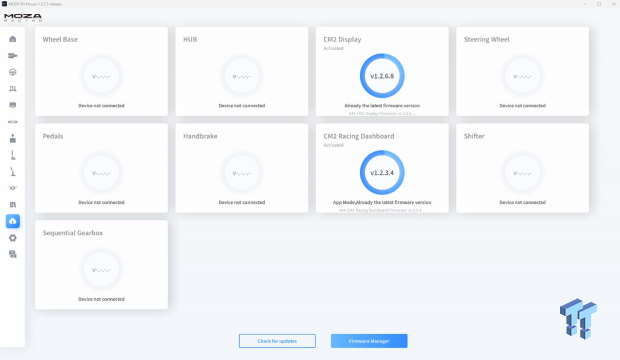
Task: Open settings gear in sidebar
Action: 13,238
